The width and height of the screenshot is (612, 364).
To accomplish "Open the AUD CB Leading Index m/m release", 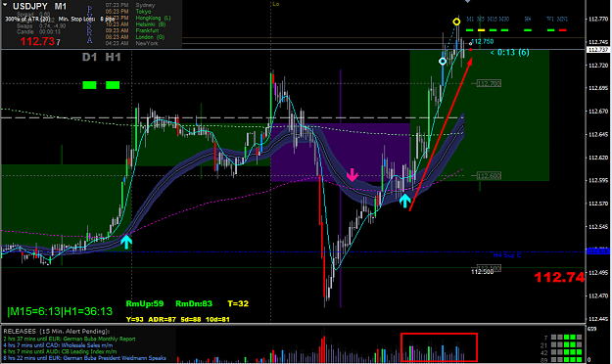I will click(60, 351).
